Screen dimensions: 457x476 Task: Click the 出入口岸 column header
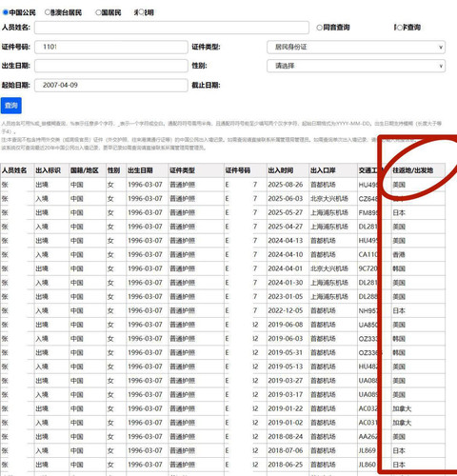pyautogui.click(x=323, y=170)
